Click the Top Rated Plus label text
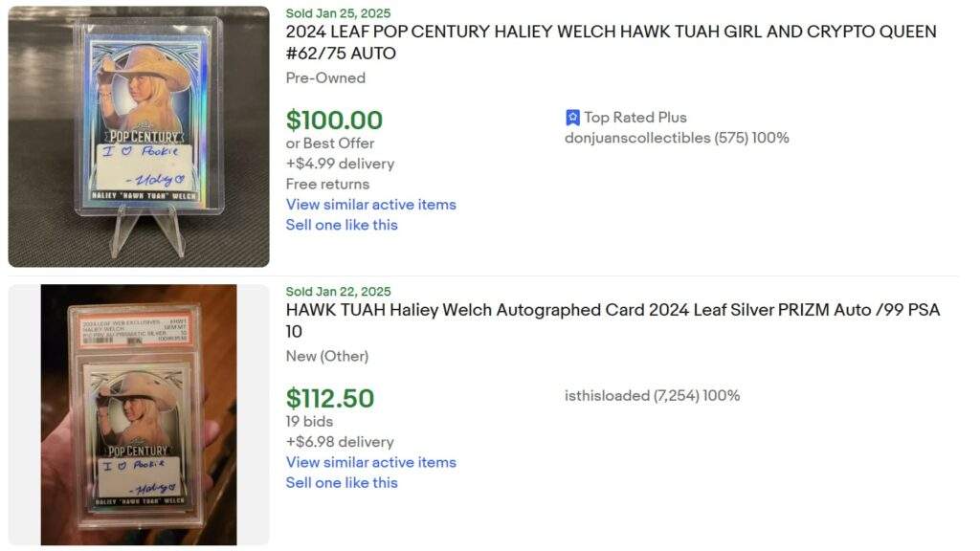980x551 pixels. tap(635, 118)
